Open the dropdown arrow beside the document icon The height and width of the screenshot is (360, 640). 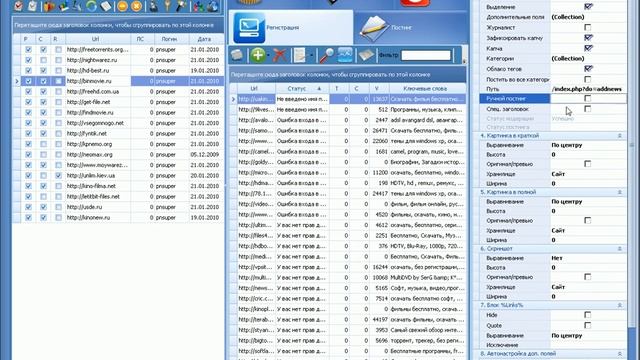pyautogui.click(x=311, y=55)
